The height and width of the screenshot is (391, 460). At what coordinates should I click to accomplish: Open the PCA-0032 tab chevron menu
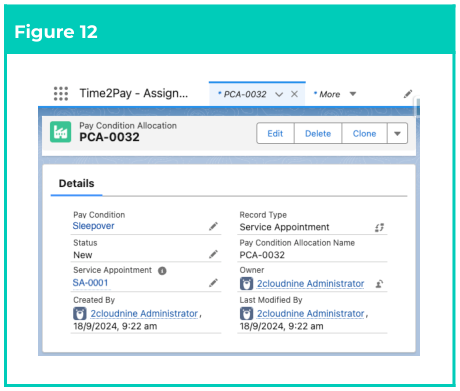[279, 95]
